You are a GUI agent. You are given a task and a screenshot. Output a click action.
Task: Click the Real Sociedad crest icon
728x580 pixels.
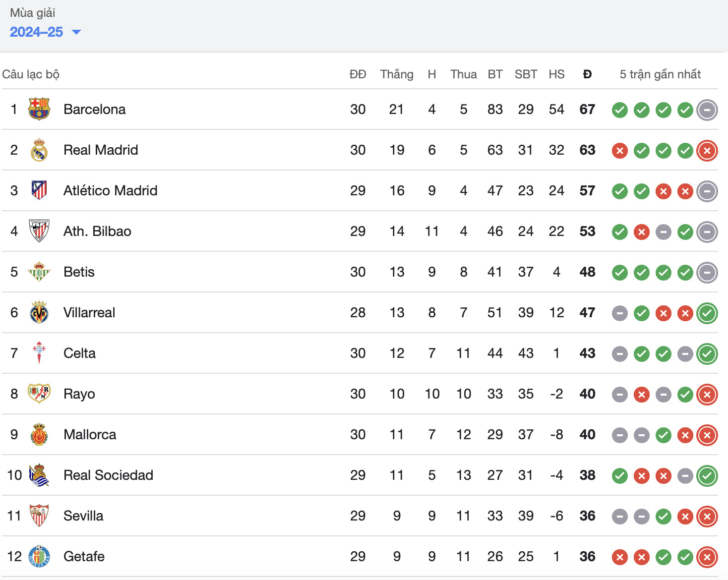pyautogui.click(x=39, y=475)
